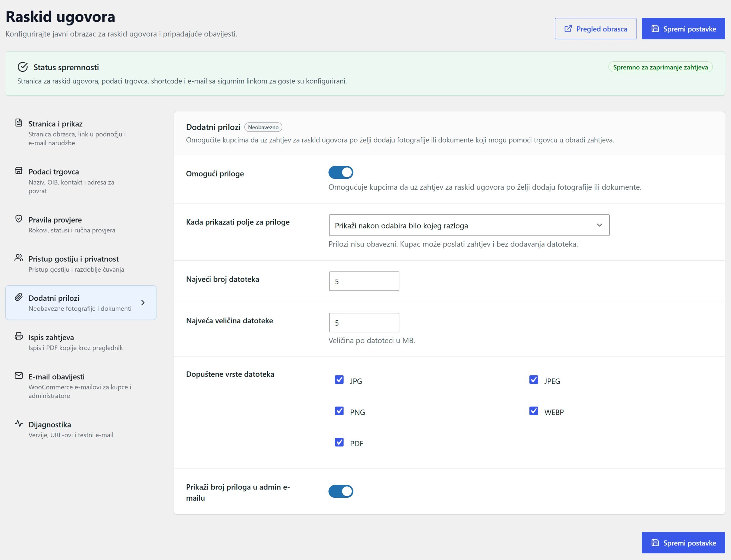
Task: Click the printer icon beside Ispis zahtjeva
Action: [19, 336]
